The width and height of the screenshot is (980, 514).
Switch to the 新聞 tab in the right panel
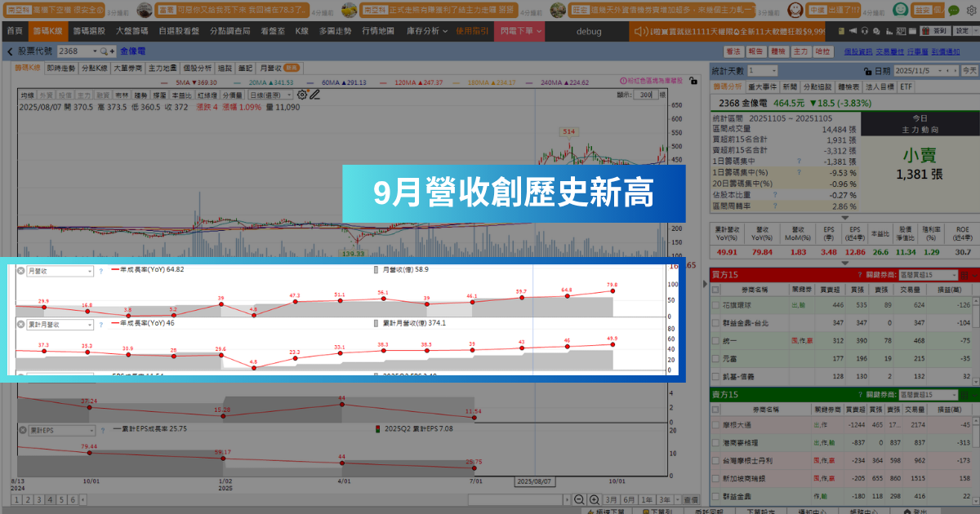click(791, 86)
